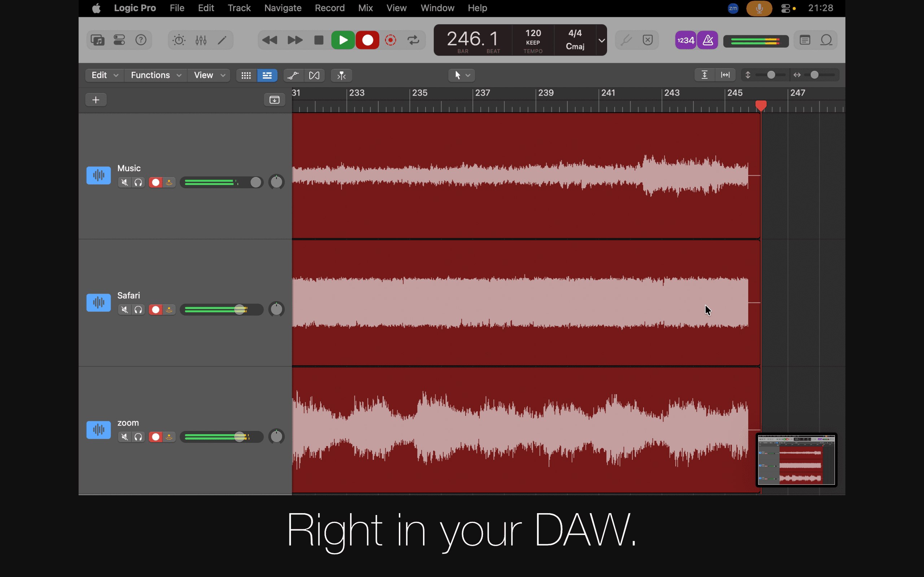The width and height of the screenshot is (924, 577).
Task: Open the Loop Browser icon at top right
Action: pos(826,40)
